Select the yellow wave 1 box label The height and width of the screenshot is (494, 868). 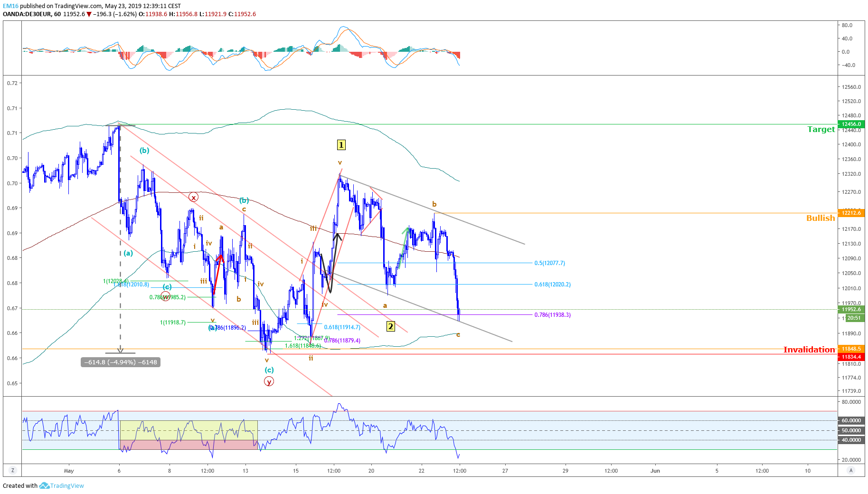[341, 145]
